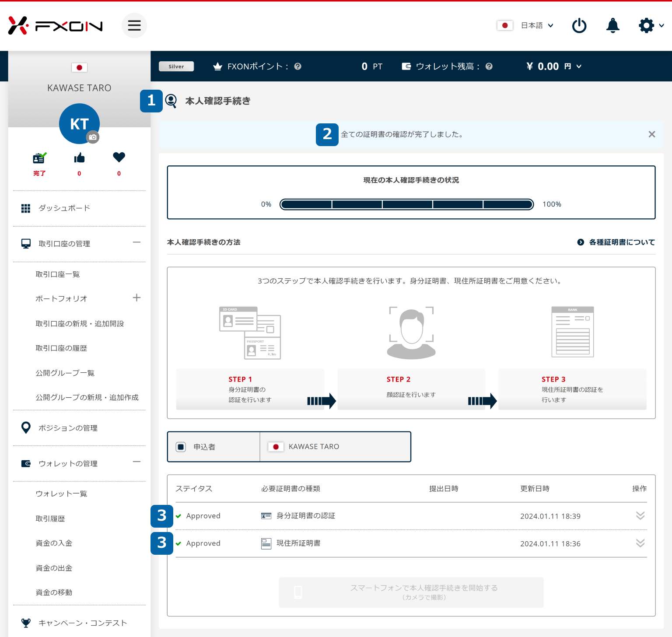Open 資金の出金
This screenshot has height=637, width=672.
[x=54, y=568]
